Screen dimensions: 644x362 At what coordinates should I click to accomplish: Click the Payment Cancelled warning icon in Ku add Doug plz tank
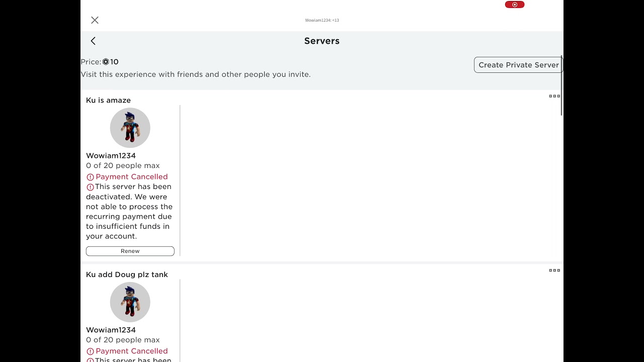pyautogui.click(x=90, y=351)
